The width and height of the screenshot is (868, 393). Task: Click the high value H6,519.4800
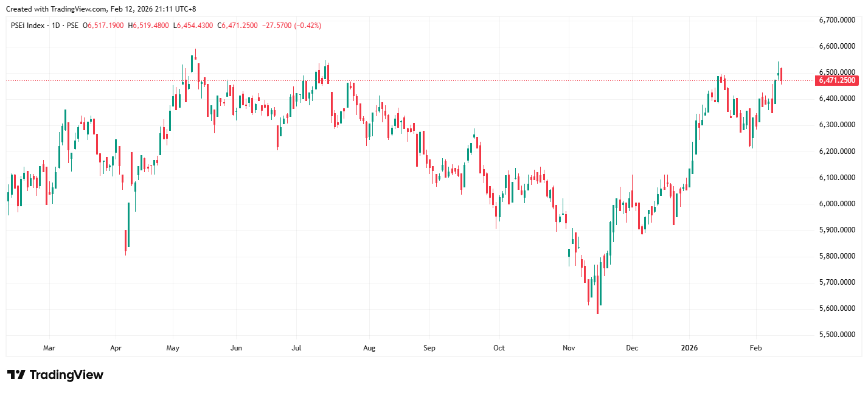click(x=151, y=26)
